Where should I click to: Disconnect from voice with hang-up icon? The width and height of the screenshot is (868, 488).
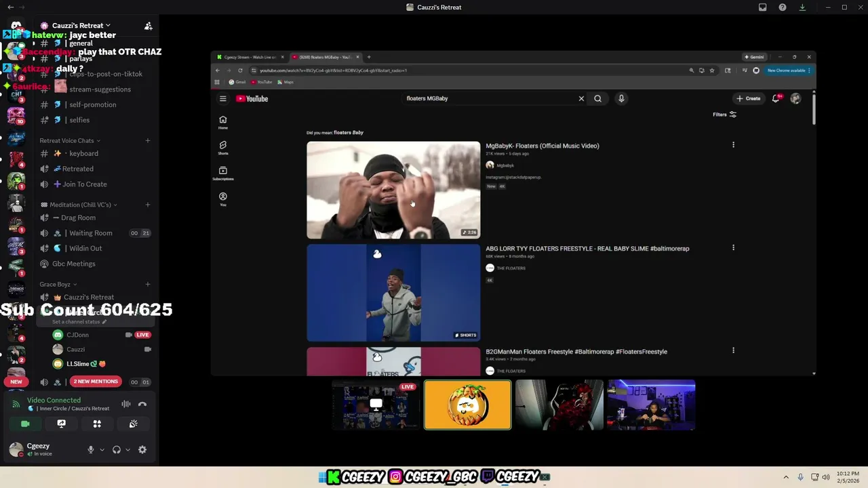(142, 404)
